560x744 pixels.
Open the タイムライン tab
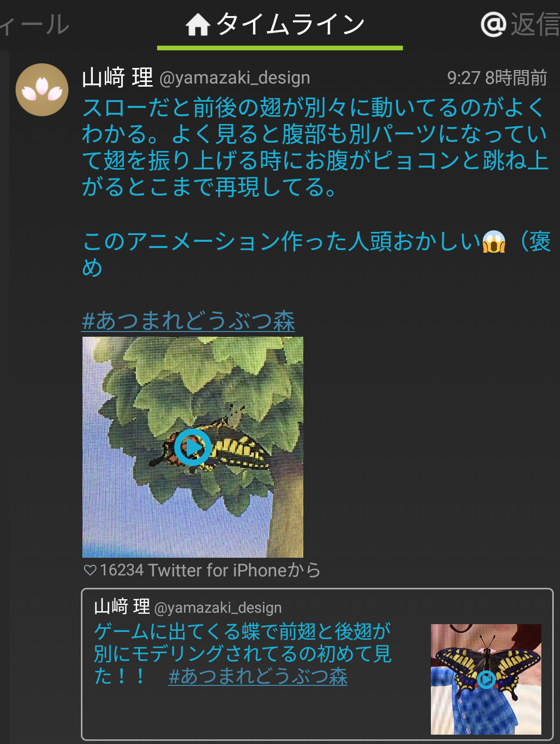pyautogui.click(x=280, y=25)
